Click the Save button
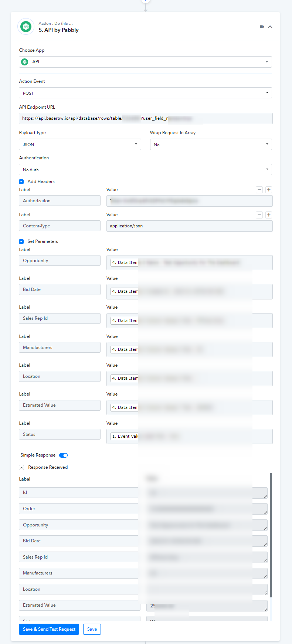The height and width of the screenshot is (644, 292). click(92, 629)
